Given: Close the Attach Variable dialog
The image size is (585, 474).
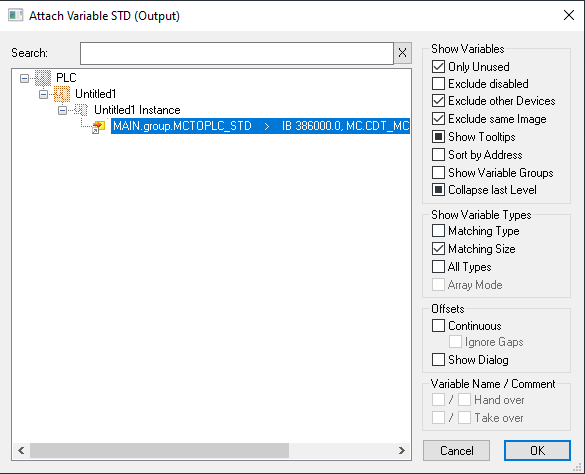Looking at the screenshot, I should pyautogui.click(x=569, y=15).
